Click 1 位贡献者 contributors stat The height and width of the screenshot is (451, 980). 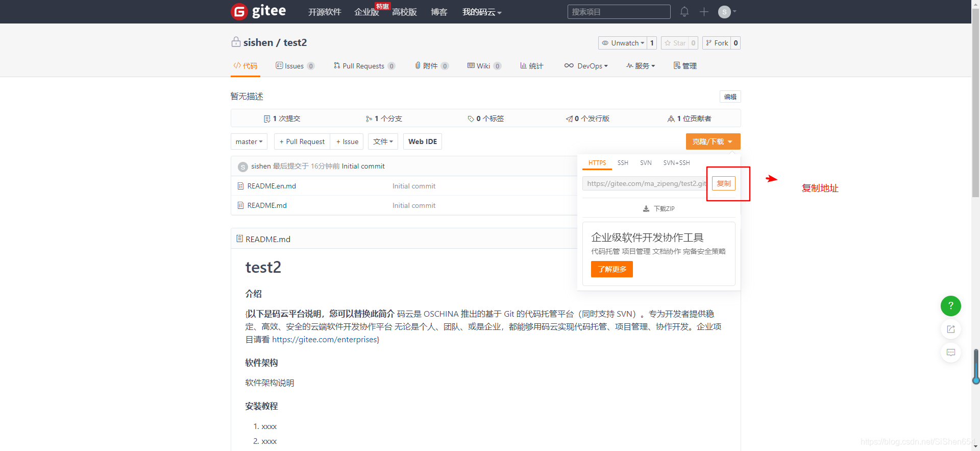coord(690,118)
